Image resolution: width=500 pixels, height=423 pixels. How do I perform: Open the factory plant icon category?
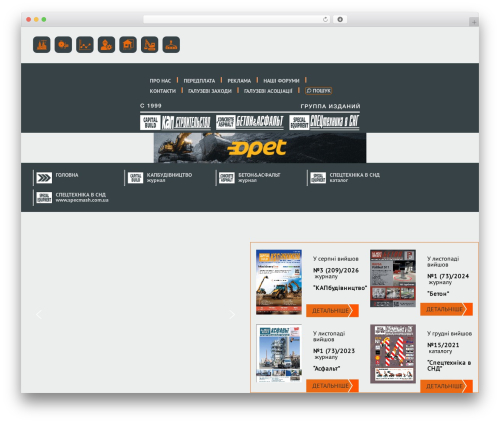pos(42,45)
